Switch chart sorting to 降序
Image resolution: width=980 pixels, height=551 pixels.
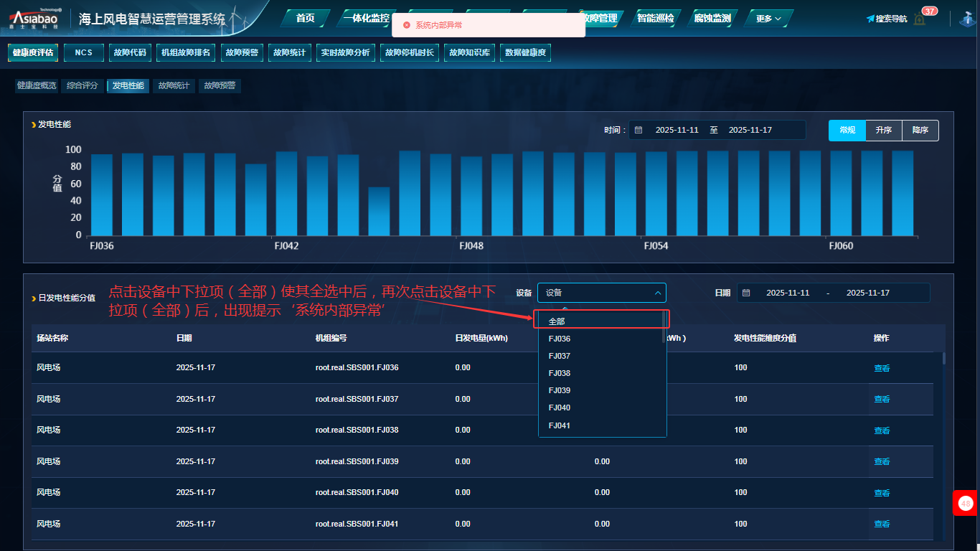(x=920, y=131)
